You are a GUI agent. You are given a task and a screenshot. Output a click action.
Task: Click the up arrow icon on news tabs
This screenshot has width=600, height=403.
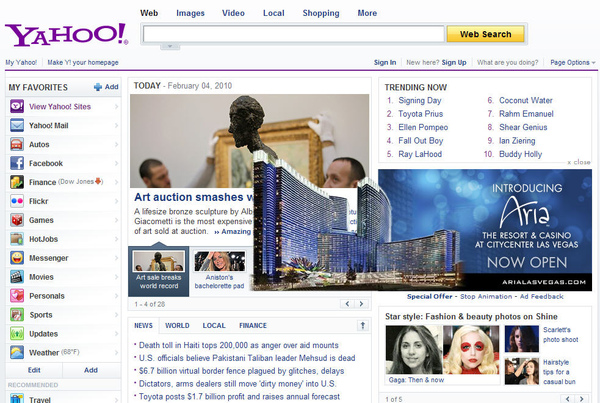click(363, 325)
